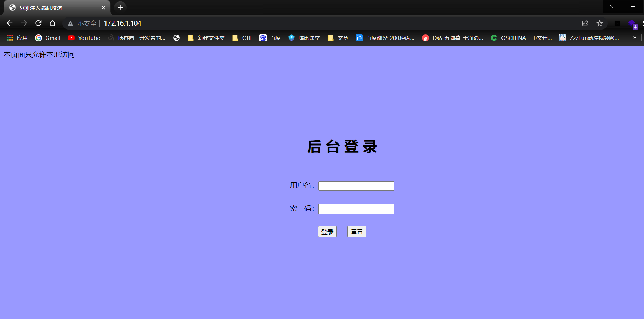
Task: Go back to the previous page
Action: tap(10, 23)
